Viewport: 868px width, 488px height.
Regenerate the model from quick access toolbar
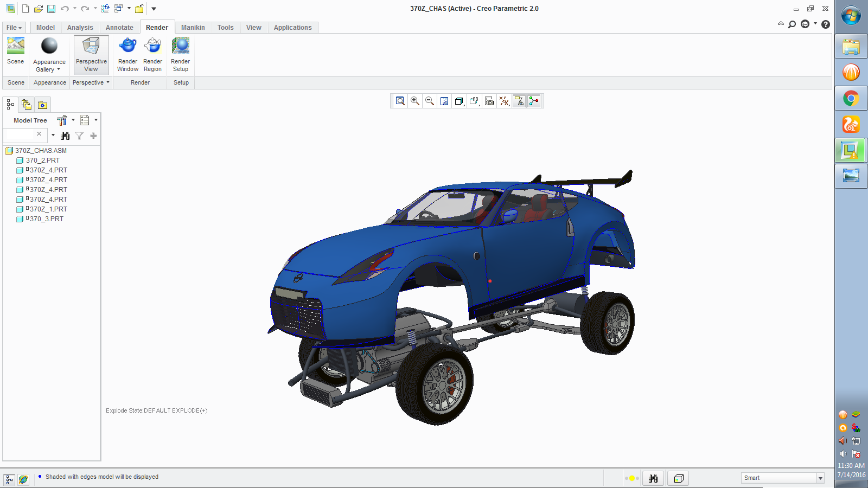pos(105,9)
